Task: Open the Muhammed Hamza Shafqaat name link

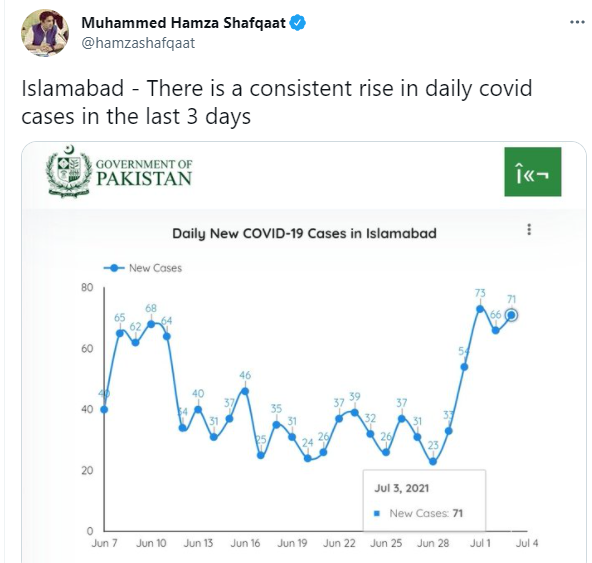Action: coord(183,23)
